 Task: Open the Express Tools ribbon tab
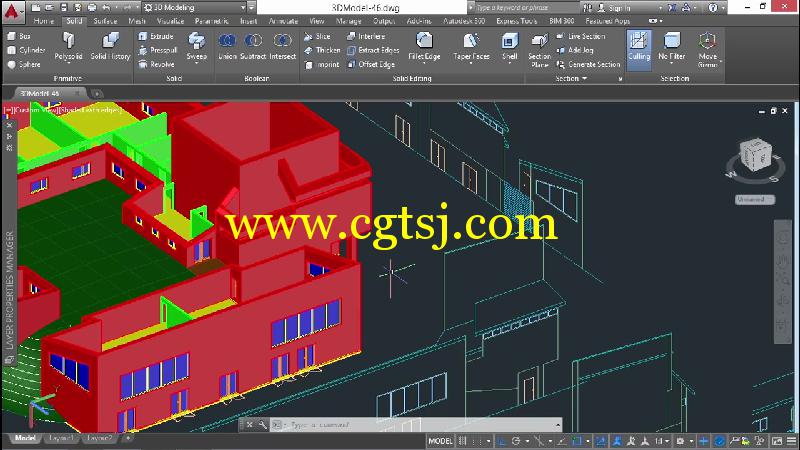tap(516, 21)
